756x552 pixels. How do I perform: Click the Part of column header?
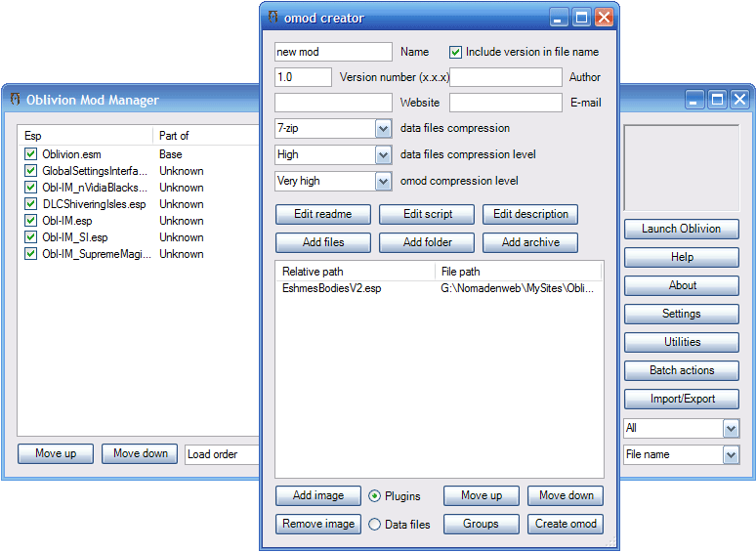coord(206,136)
